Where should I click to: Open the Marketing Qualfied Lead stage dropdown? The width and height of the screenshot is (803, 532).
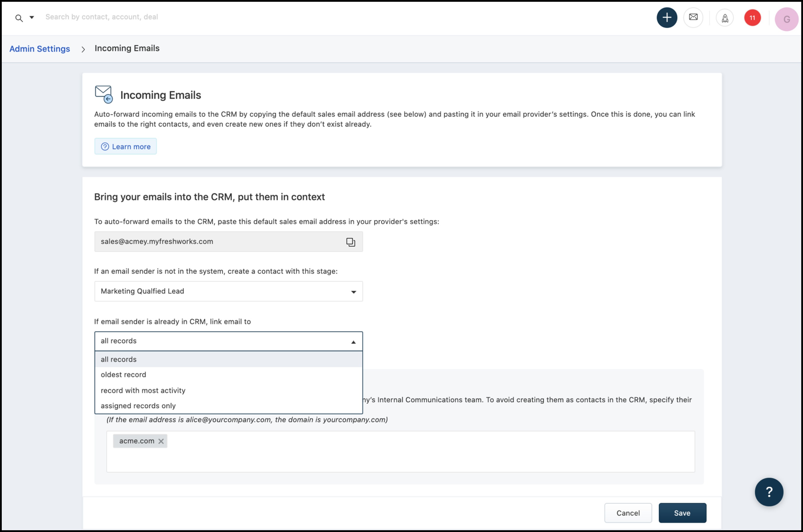tap(228, 291)
